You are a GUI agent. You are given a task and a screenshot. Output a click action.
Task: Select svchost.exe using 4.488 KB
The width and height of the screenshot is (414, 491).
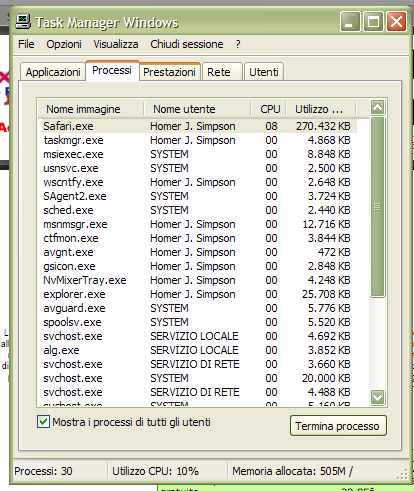(199, 392)
